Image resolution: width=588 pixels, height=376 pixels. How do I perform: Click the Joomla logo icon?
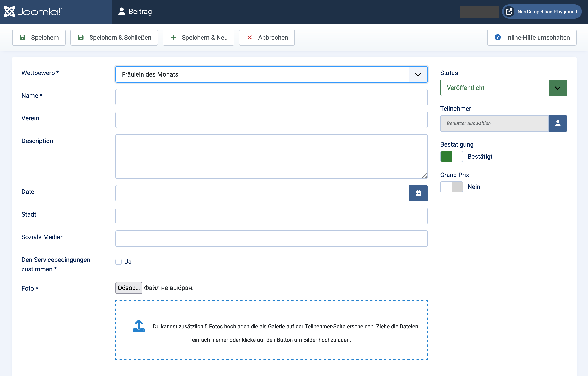click(10, 12)
